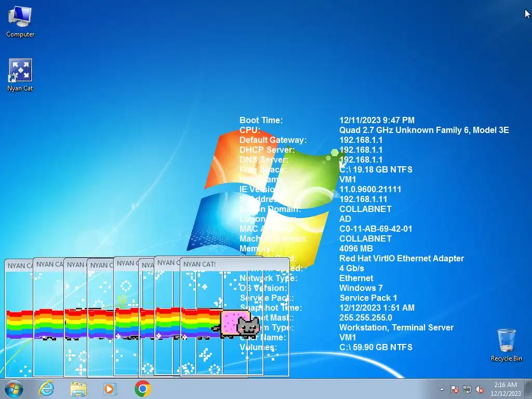Focus the frontmost window titled NYAN CAT!
532x399 pixels.
pos(234,264)
